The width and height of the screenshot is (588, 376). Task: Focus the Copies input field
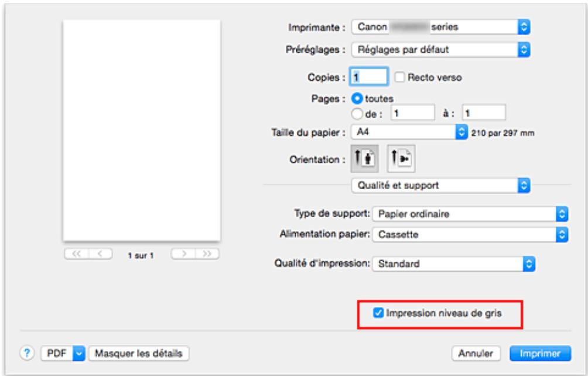pyautogui.click(x=368, y=77)
